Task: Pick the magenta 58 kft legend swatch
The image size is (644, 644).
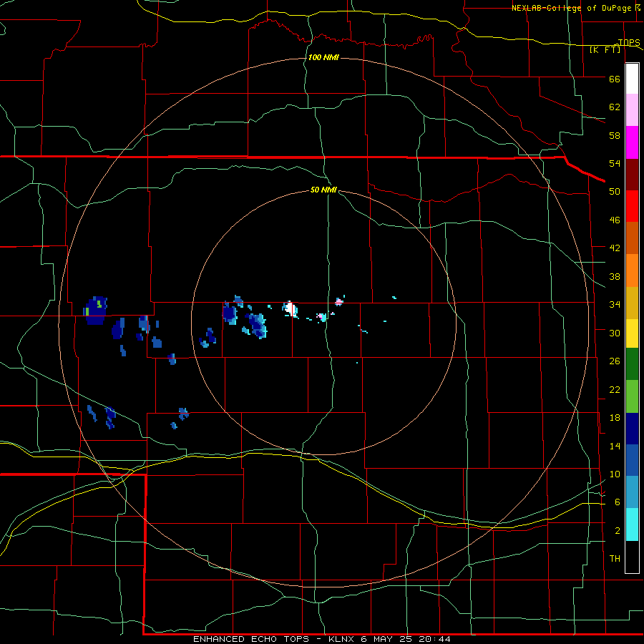Action: pyautogui.click(x=632, y=142)
